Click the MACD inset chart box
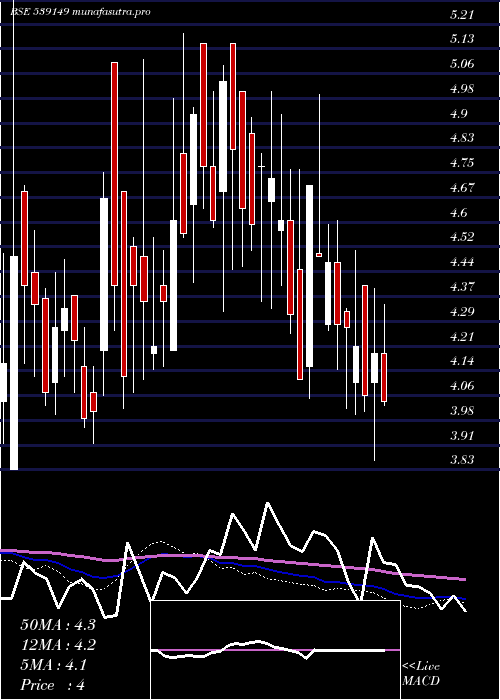The image size is (500, 700). click(x=275, y=650)
